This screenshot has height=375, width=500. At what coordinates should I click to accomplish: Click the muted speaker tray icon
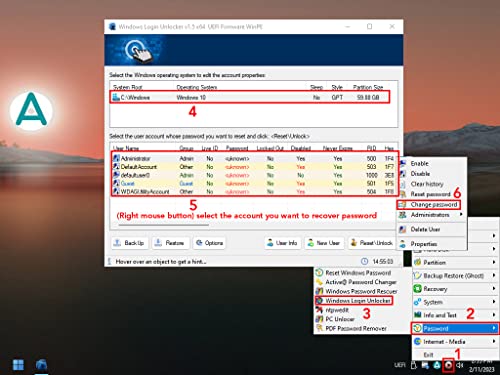coord(460,365)
